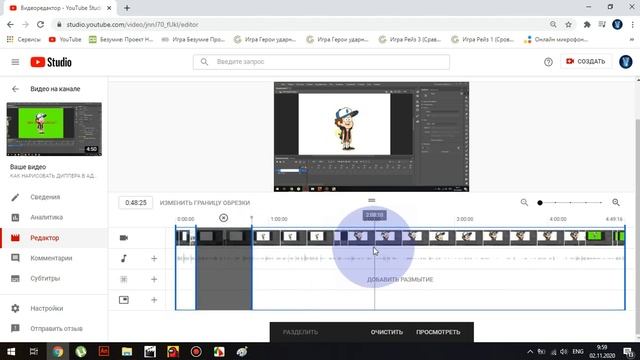This screenshot has width=640, height=360.
Task: Click the ОЧИСТИТЬ button
Action: click(x=387, y=332)
